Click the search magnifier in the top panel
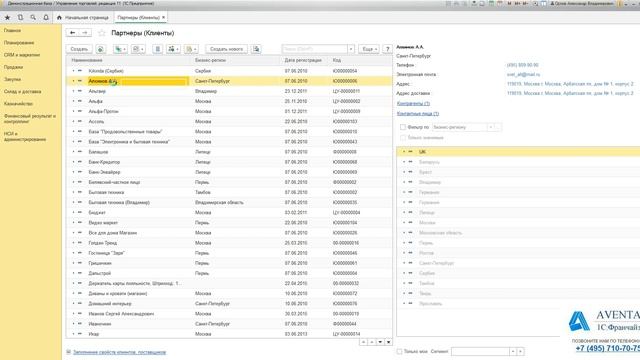640x360 pixels. [33, 18]
